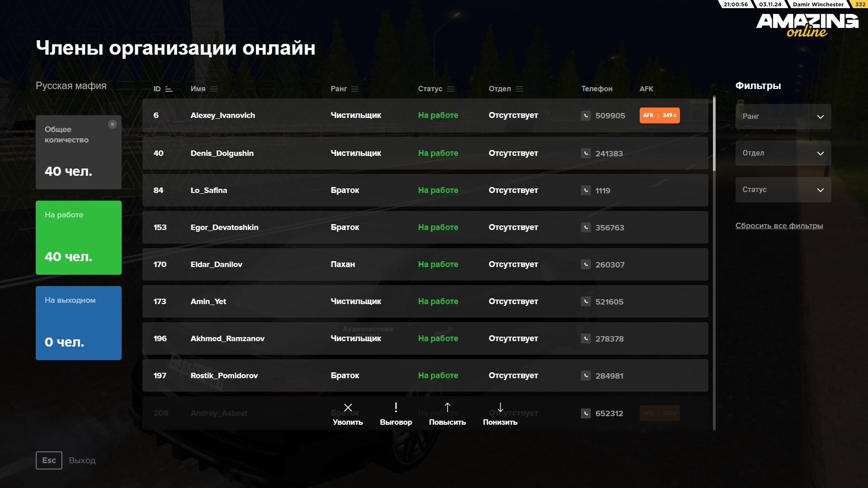Select the Общее количество card

(79, 152)
